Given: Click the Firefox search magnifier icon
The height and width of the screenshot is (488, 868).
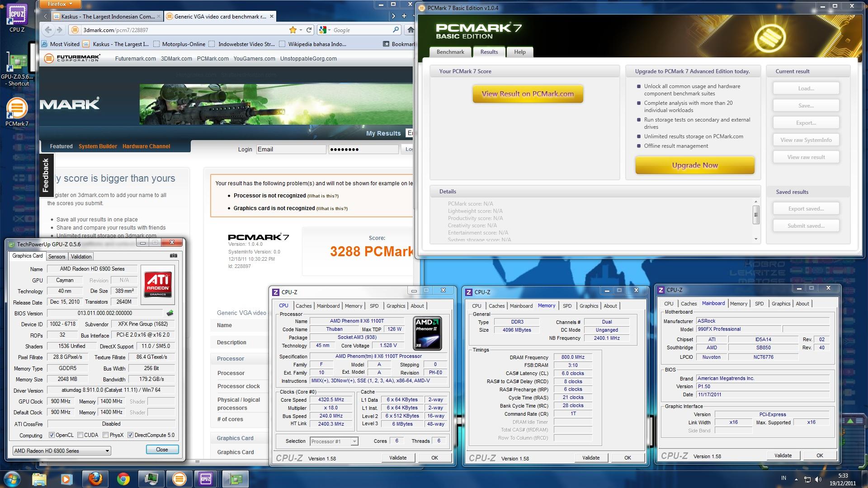Looking at the screenshot, I should click(x=396, y=30).
